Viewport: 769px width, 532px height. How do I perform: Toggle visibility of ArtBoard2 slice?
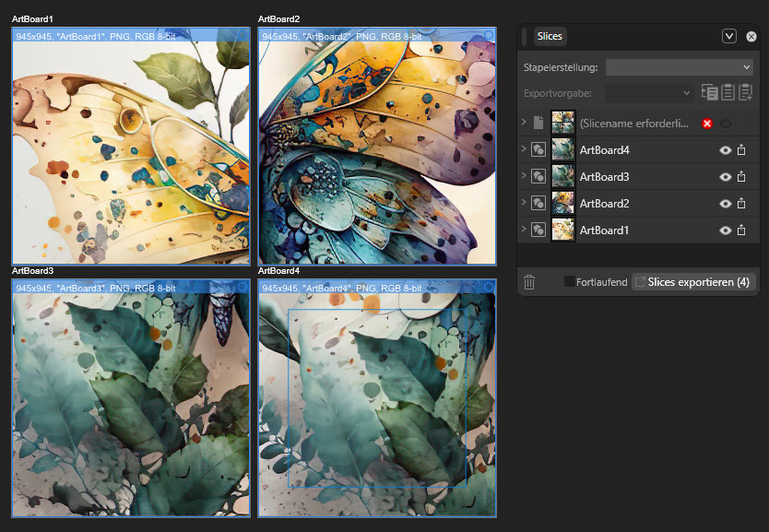726,204
